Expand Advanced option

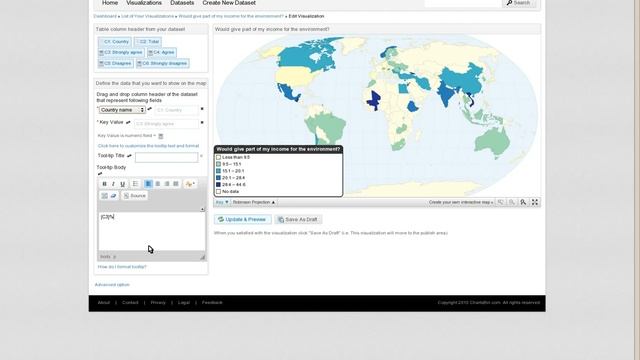(x=112, y=285)
